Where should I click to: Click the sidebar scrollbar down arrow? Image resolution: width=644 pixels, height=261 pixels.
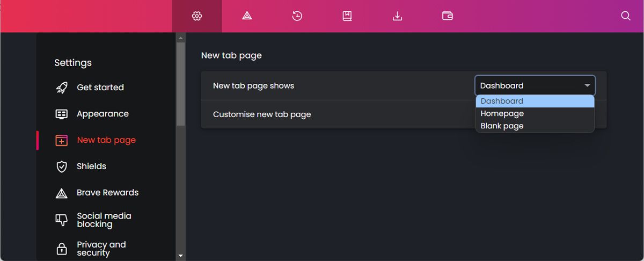180,256
